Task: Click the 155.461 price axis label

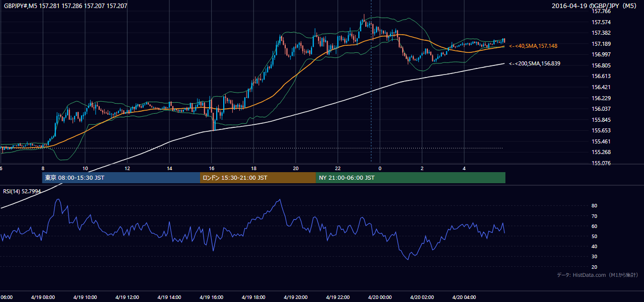Action: coord(601,142)
